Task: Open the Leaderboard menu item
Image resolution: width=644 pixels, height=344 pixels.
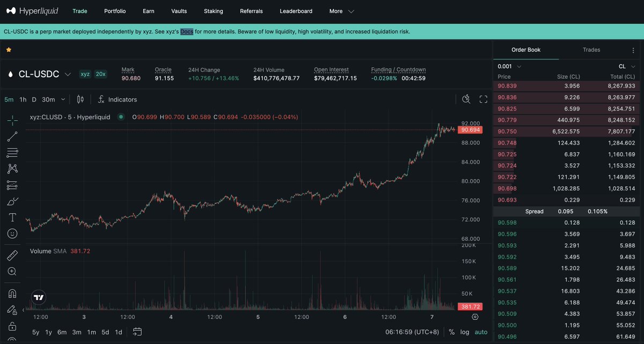Action: [296, 10]
